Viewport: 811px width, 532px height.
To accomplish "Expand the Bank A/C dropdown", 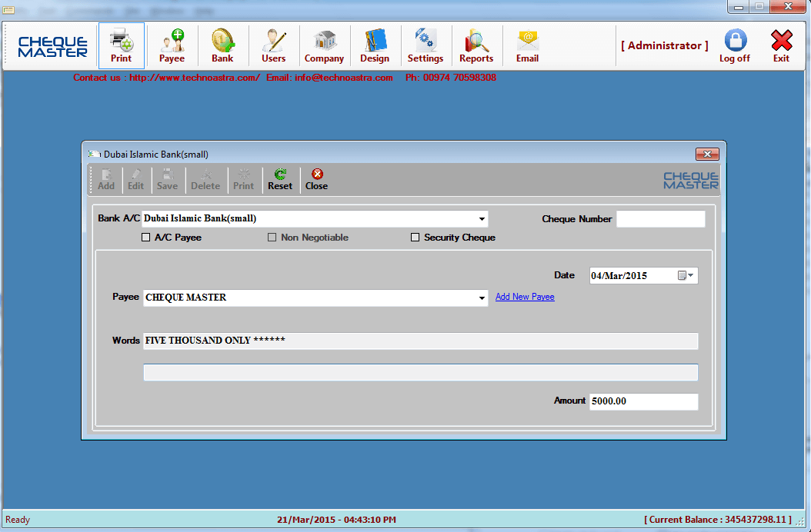I will tap(482, 219).
